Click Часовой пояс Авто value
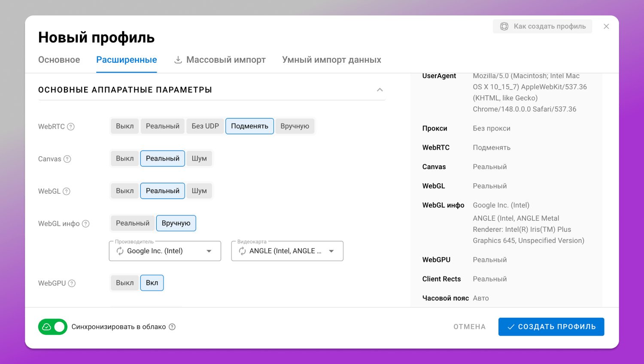The image size is (644, 364). click(481, 298)
